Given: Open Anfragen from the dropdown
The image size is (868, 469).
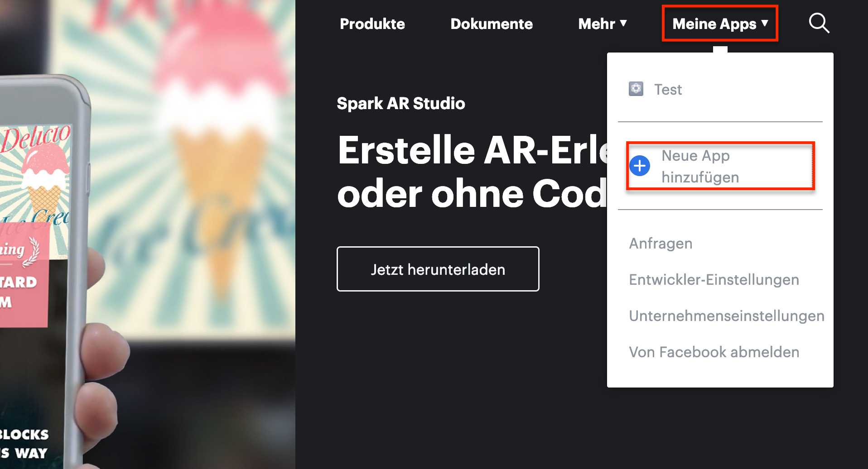Looking at the screenshot, I should pos(661,244).
